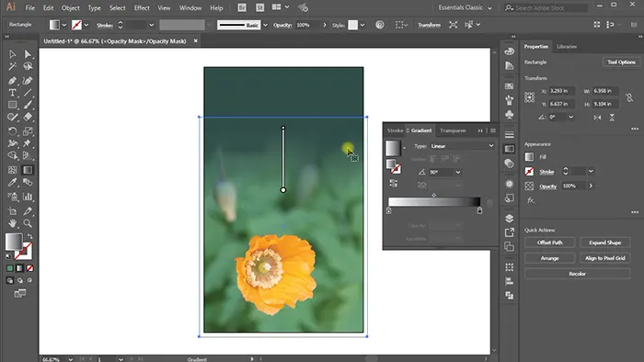
Task: Switch to the Libraries tab
Action: tap(567, 47)
